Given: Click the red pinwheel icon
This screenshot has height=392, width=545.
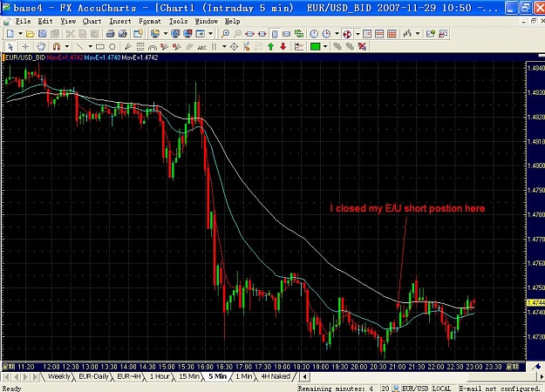Looking at the screenshot, I should (x=347, y=34).
